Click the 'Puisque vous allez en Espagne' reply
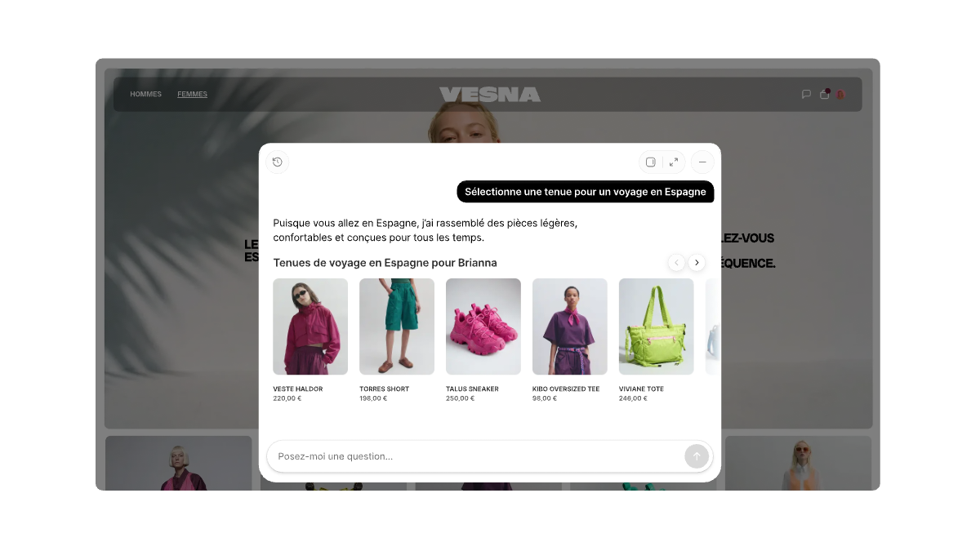 click(x=425, y=230)
